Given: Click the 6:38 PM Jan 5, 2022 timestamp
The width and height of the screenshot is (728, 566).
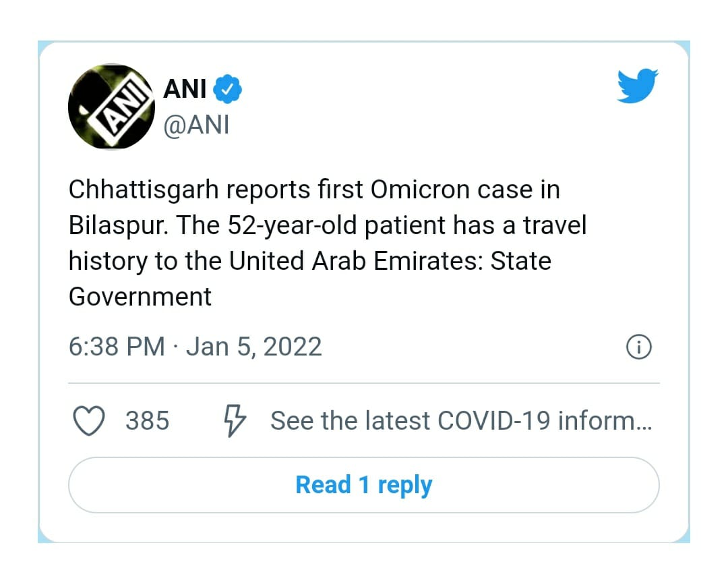Looking at the screenshot, I should point(195,347).
